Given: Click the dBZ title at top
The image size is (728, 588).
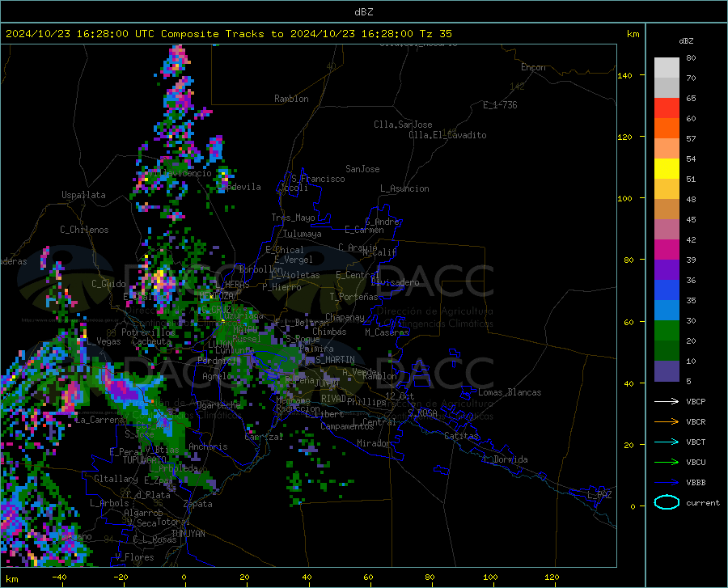Looking at the screenshot, I should click(363, 12).
